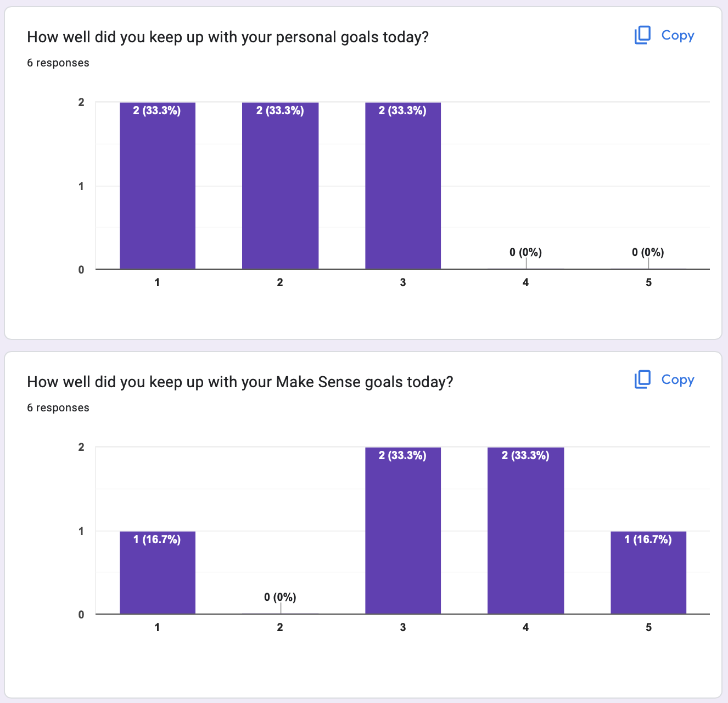Image resolution: width=728 pixels, height=703 pixels.
Task: Select the rating 4 bar in Make Sense chart
Action: coord(525,531)
